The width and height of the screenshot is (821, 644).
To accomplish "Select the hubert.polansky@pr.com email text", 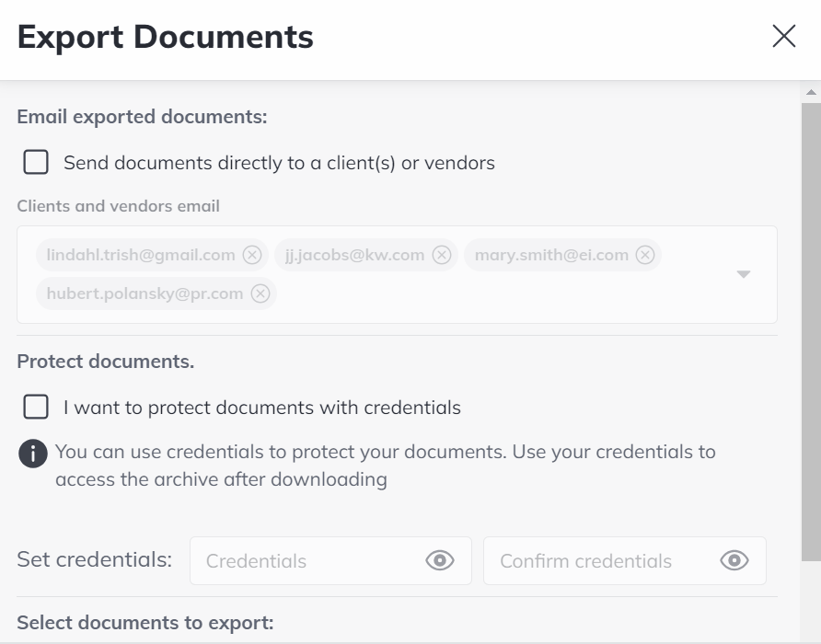I will click(x=145, y=293).
